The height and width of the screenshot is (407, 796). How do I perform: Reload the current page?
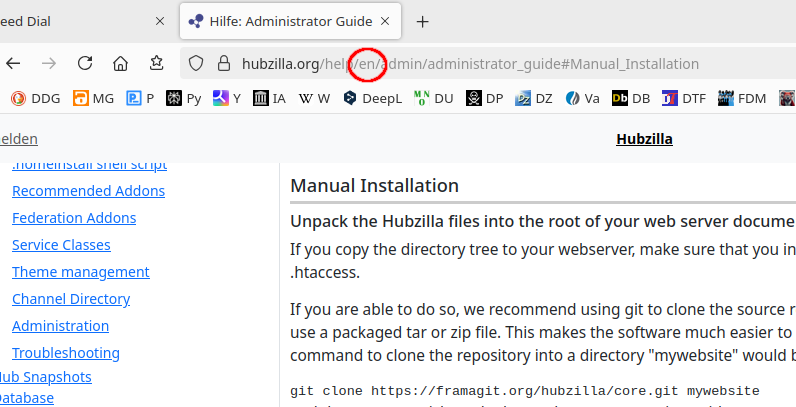[x=85, y=63]
